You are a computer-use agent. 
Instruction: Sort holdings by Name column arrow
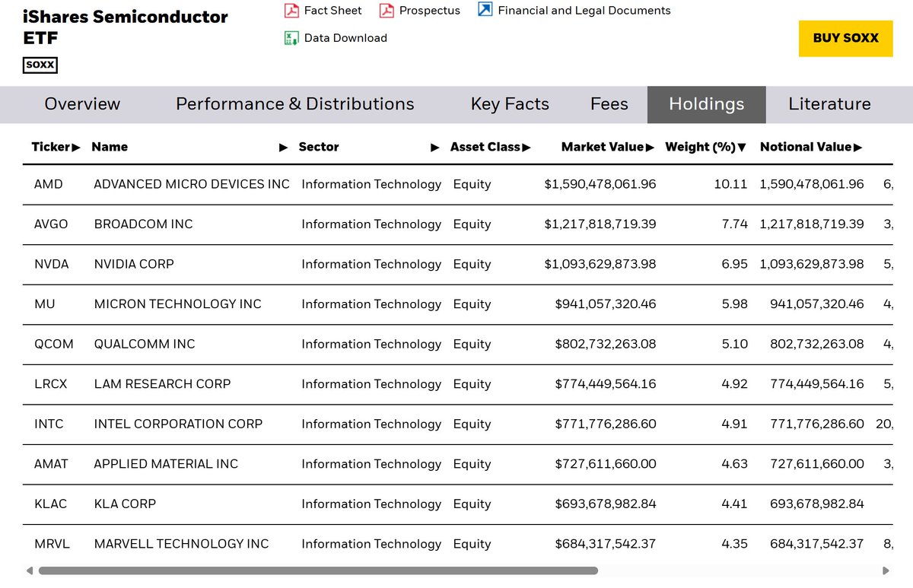tap(283, 148)
